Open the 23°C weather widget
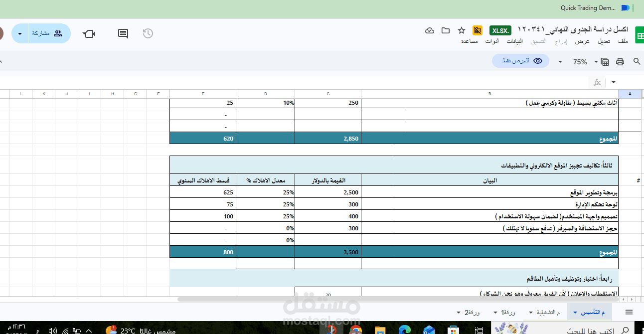Viewport: 644px width, 334px height. point(141,330)
